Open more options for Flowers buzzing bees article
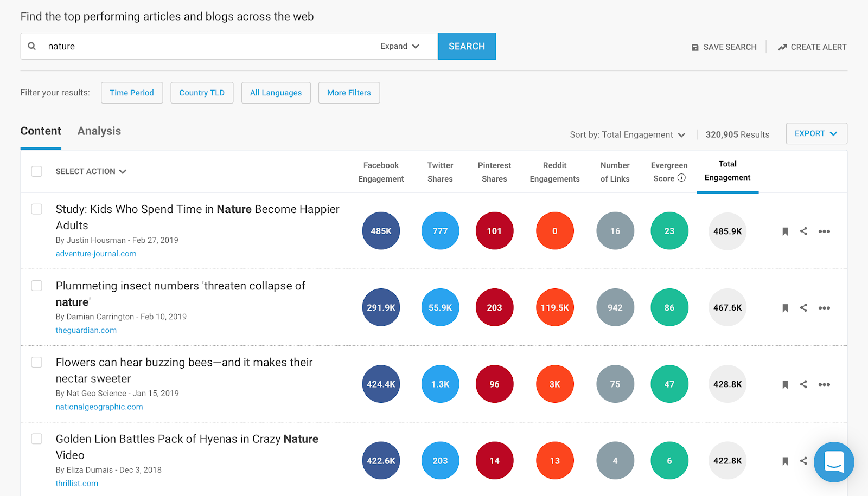Screen dimensions: 868x496 824,384
